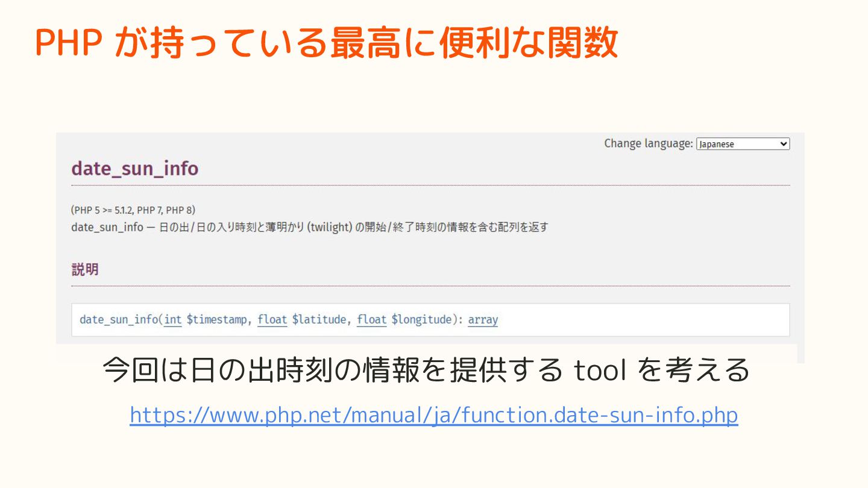Click the slide title 'PHP が持っている最高に便利な関数'
Screen dimensions: 868x488
point(327,42)
